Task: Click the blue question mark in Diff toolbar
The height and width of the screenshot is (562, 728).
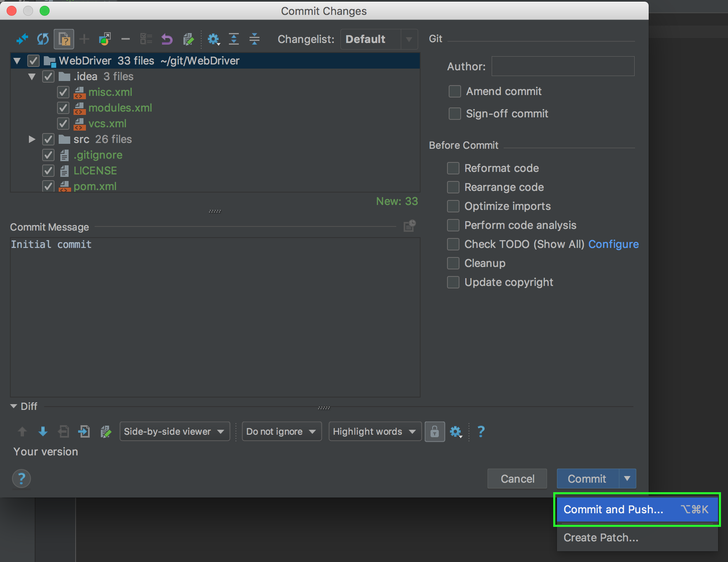Action: pyautogui.click(x=481, y=432)
